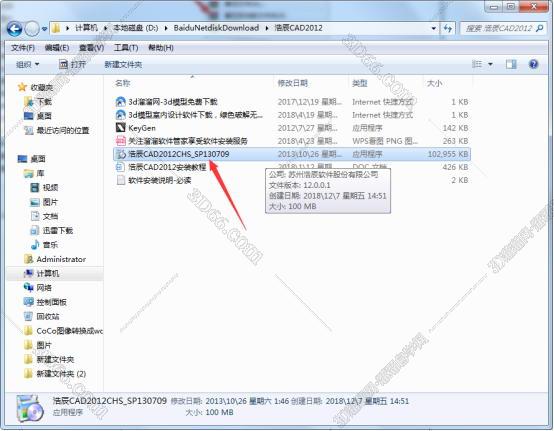The width and height of the screenshot is (554, 431).
Task: Sort by 大小 column header
Action: pos(435,83)
